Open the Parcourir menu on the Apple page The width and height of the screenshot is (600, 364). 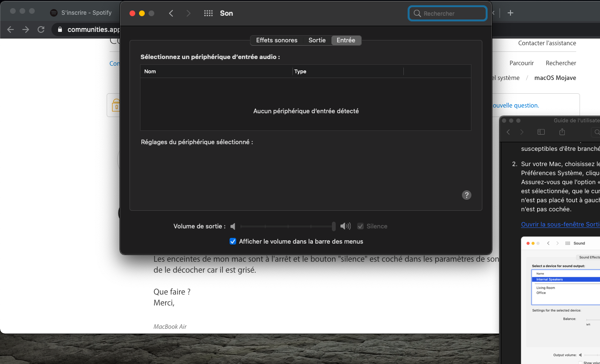[x=521, y=63]
